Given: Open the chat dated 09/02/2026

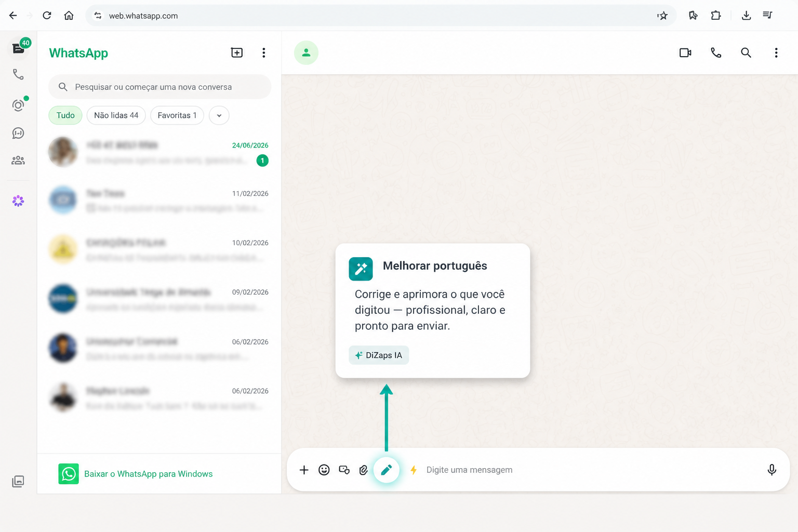Looking at the screenshot, I should (159, 299).
